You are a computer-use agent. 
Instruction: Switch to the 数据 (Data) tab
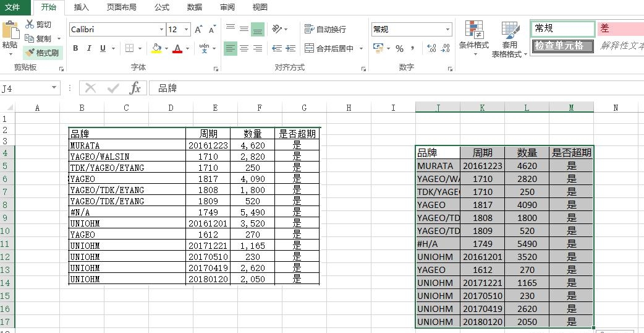point(194,7)
